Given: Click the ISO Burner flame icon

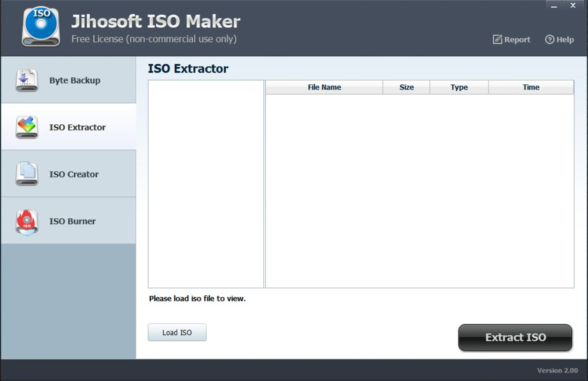Looking at the screenshot, I should coord(27,222).
